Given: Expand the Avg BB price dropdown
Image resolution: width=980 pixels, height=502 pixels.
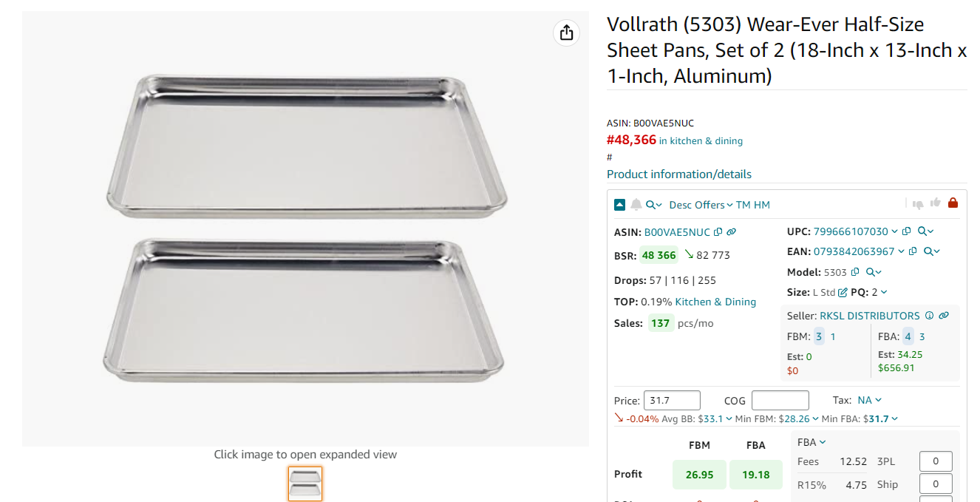Looking at the screenshot, I should click(715, 418).
